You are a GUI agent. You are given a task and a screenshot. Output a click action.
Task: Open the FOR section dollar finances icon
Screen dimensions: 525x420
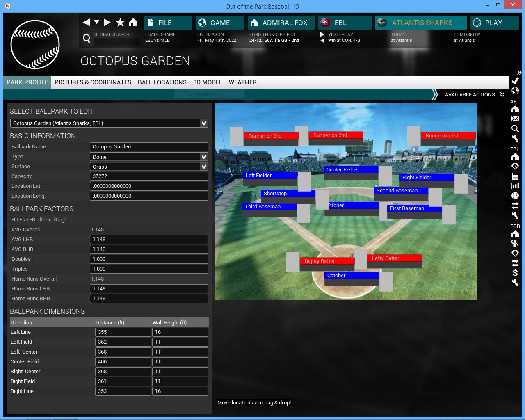(x=515, y=273)
